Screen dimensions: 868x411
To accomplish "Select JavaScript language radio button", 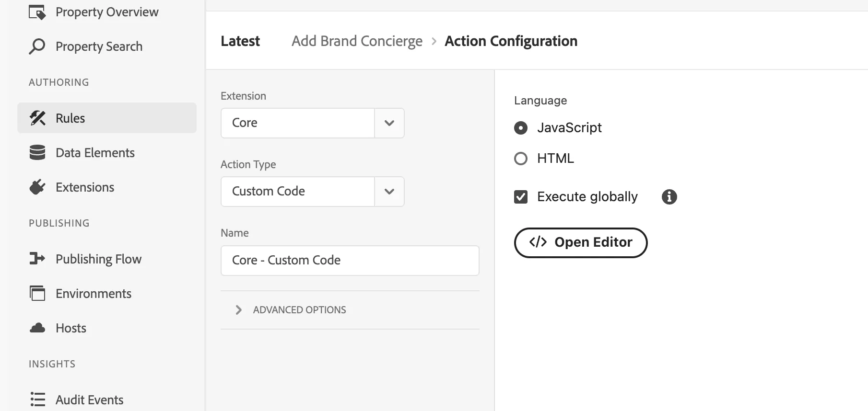I will click(521, 128).
